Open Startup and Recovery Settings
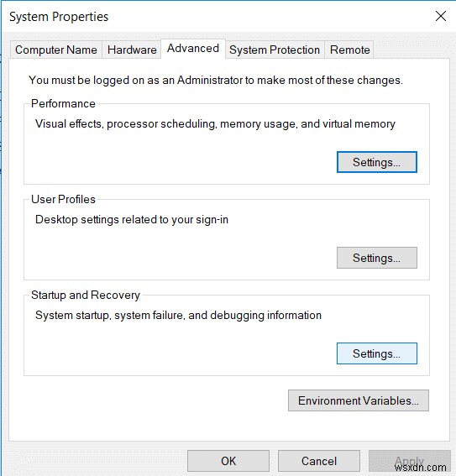456x476 pixels. click(x=377, y=353)
